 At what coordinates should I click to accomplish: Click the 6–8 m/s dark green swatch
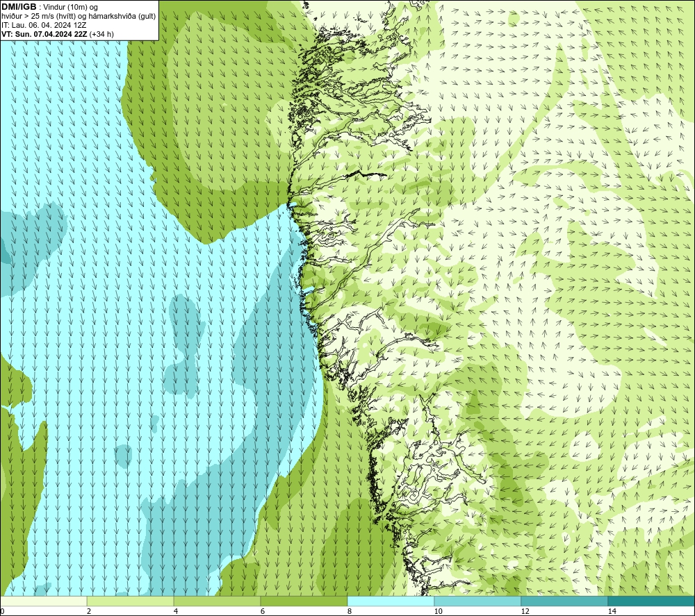304,601
